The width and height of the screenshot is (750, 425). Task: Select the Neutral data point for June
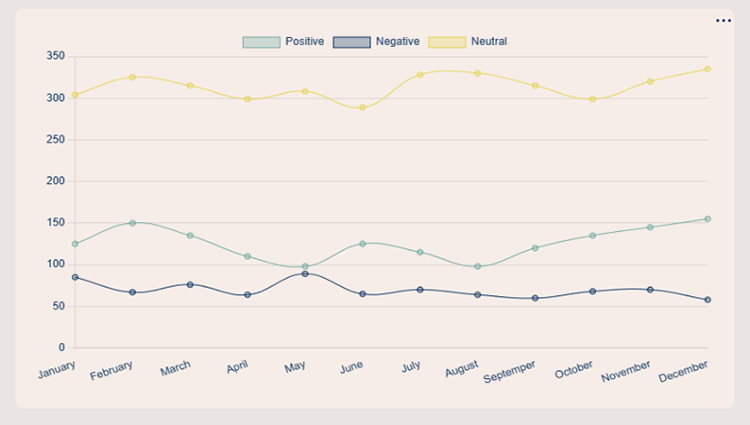[363, 107]
